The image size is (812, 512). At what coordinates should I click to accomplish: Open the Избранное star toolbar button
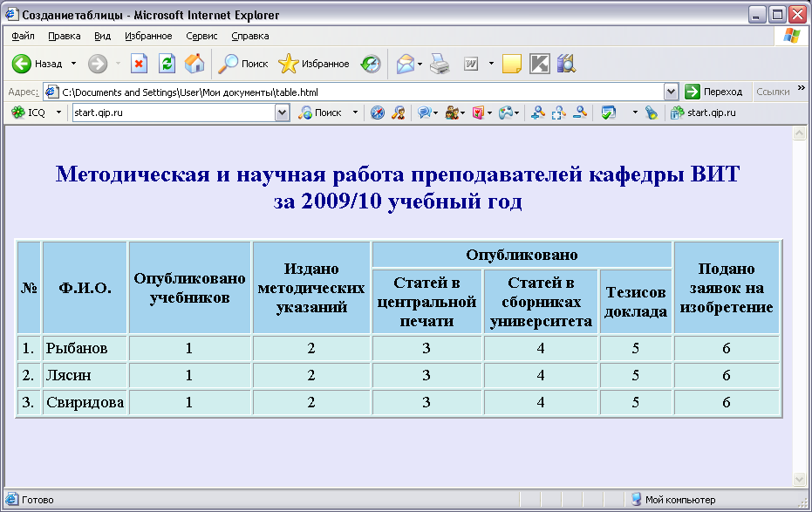coord(314,64)
